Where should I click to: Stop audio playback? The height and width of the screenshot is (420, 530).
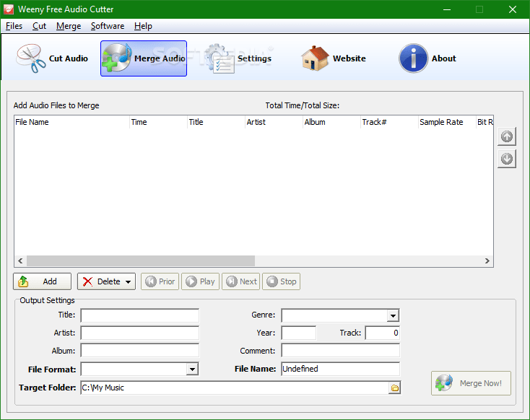pyautogui.click(x=281, y=281)
